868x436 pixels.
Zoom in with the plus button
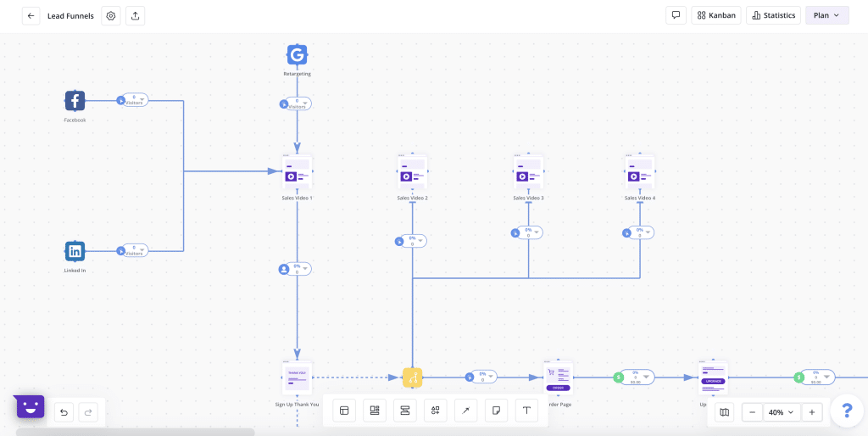812,412
